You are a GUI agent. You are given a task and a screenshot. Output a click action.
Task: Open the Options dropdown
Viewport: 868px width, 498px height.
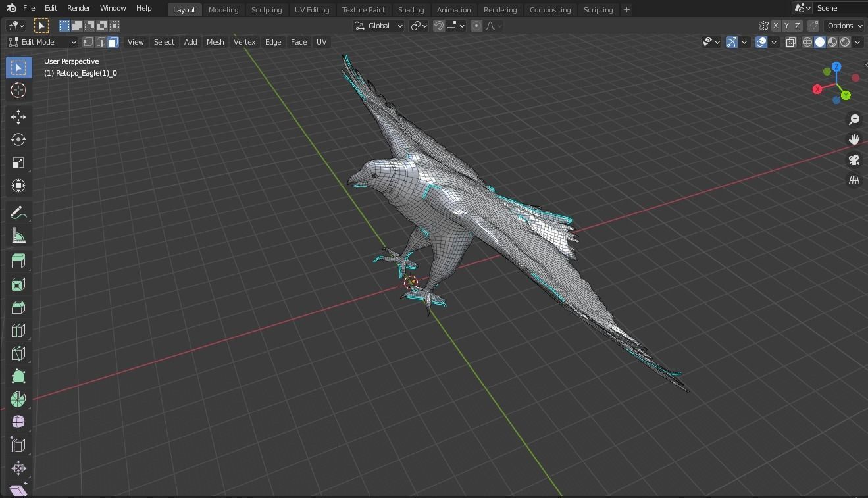pos(844,26)
